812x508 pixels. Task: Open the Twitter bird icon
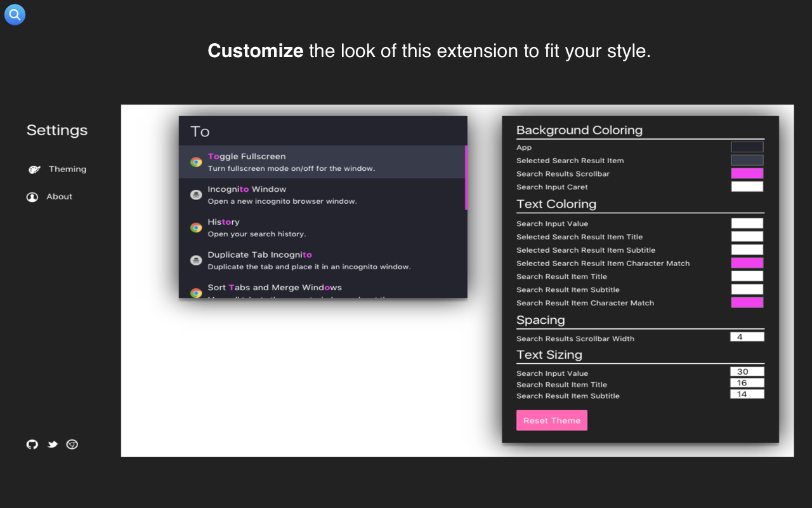pos(53,444)
